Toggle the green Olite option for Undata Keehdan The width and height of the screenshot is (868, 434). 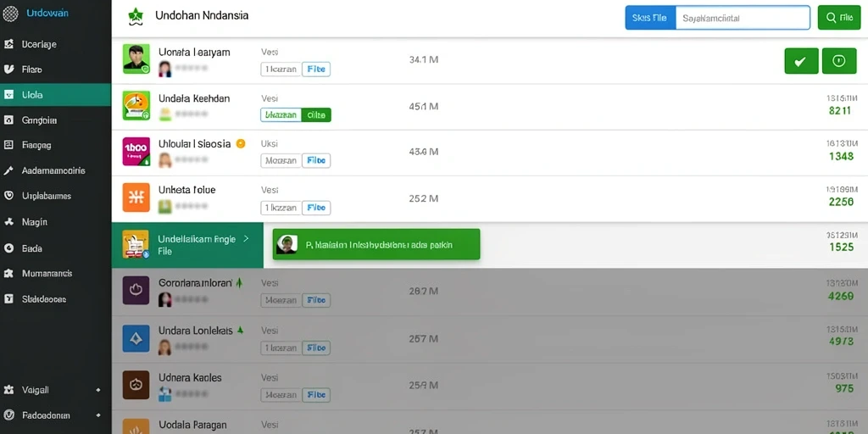(x=316, y=115)
